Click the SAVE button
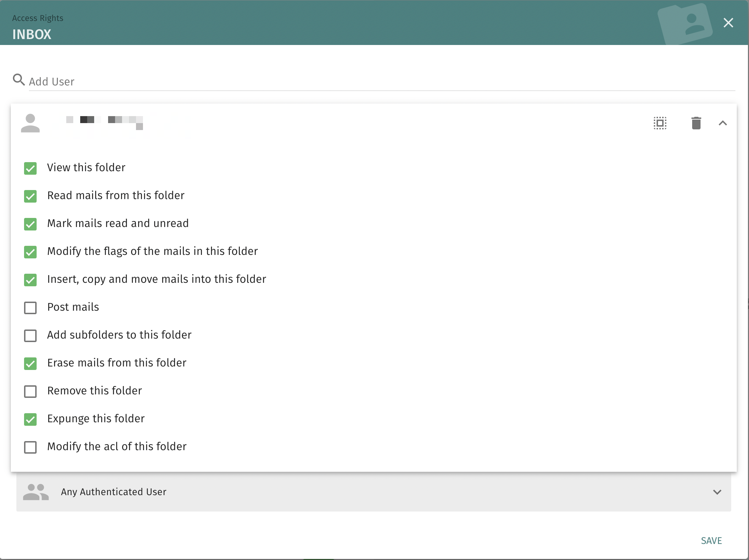Image resolution: width=749 pixels, height=560 pixels. (x=711, y=540)
